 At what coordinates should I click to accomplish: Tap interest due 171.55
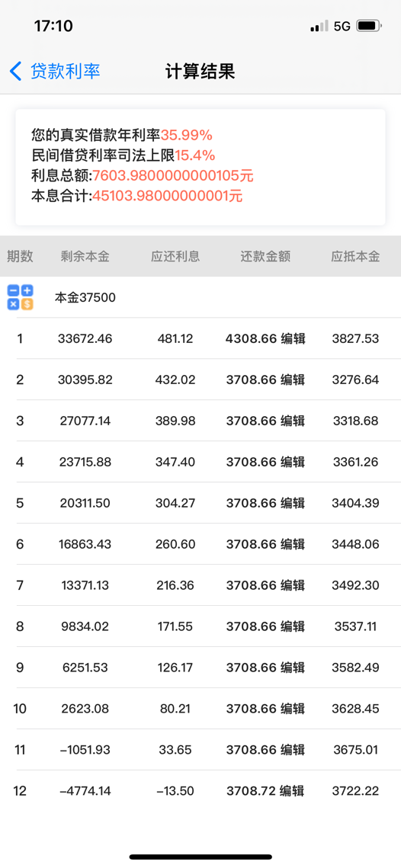(175, 626)
